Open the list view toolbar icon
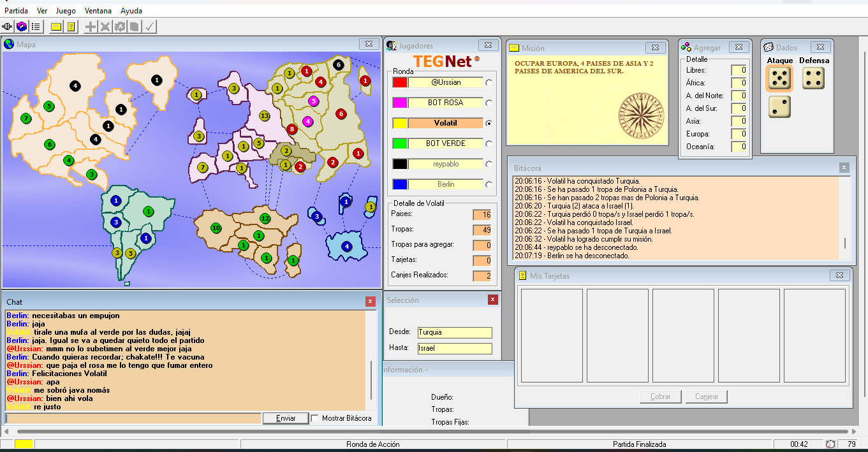The image size is (868, 452). pyautogui.click(x=36, y=27)
